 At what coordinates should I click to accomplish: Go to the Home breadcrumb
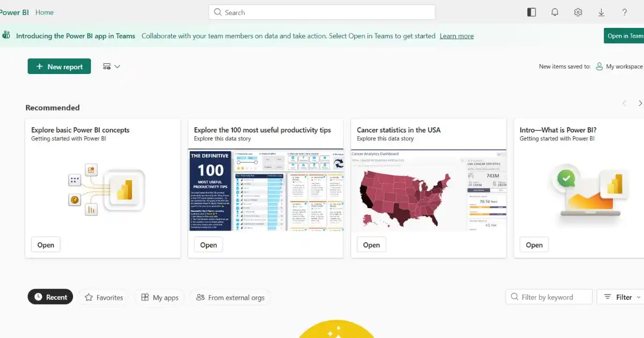pyautogui.click(x=45, y=12)
